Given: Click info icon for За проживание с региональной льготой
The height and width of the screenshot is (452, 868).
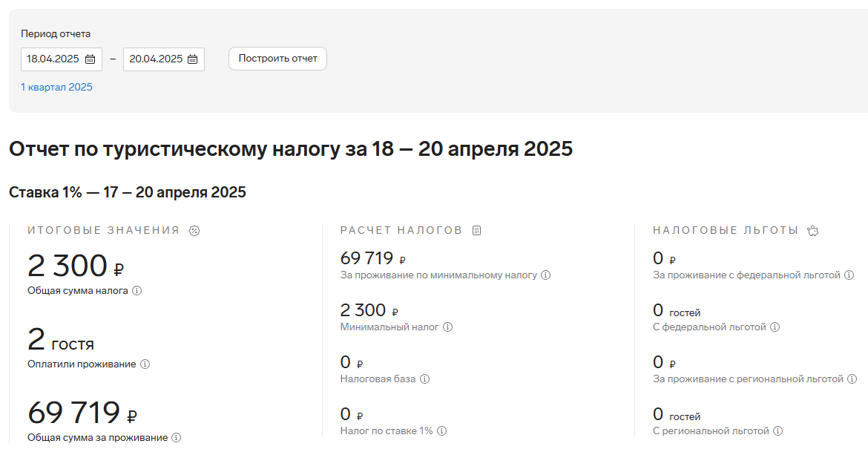Looking at the screenshot, I should 852,379.
